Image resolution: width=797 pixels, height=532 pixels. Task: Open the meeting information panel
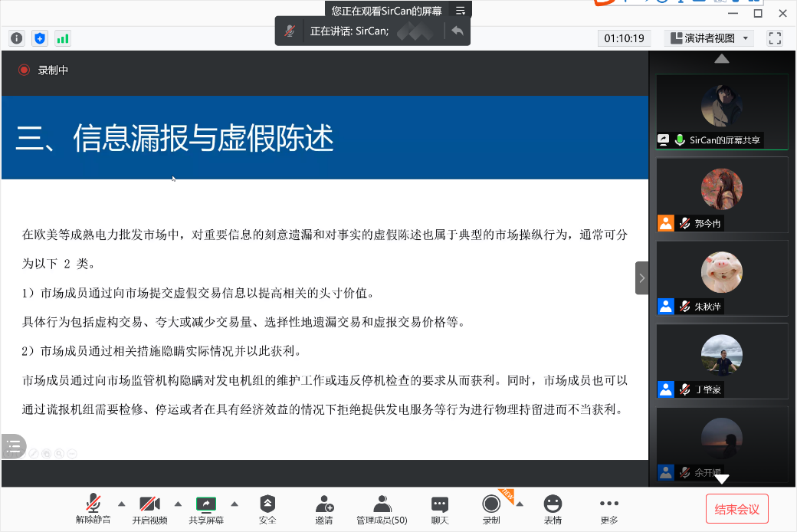pos(15,38)
